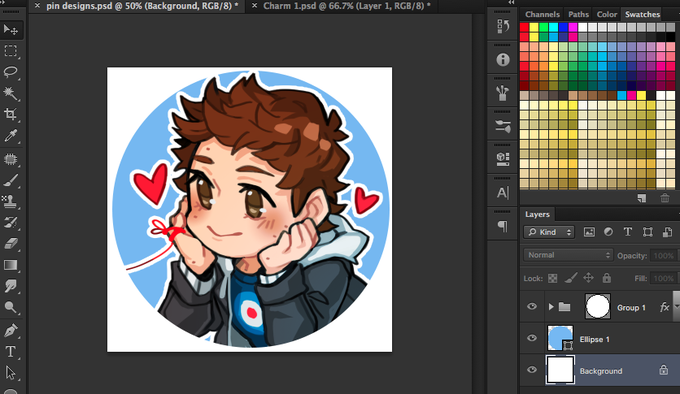Select the Crop tool
The height and width of the screenshot is (394, 680).
pyautogui.click(x=10, y=114)
